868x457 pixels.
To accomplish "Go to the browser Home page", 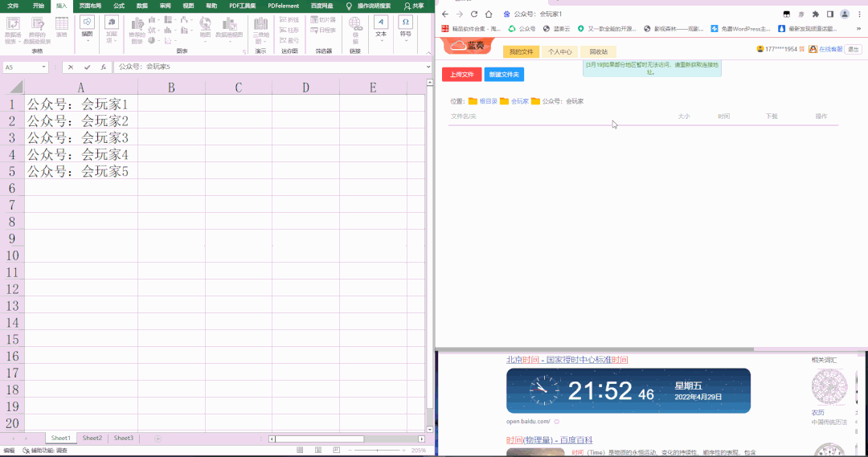I will click(489, 14).
